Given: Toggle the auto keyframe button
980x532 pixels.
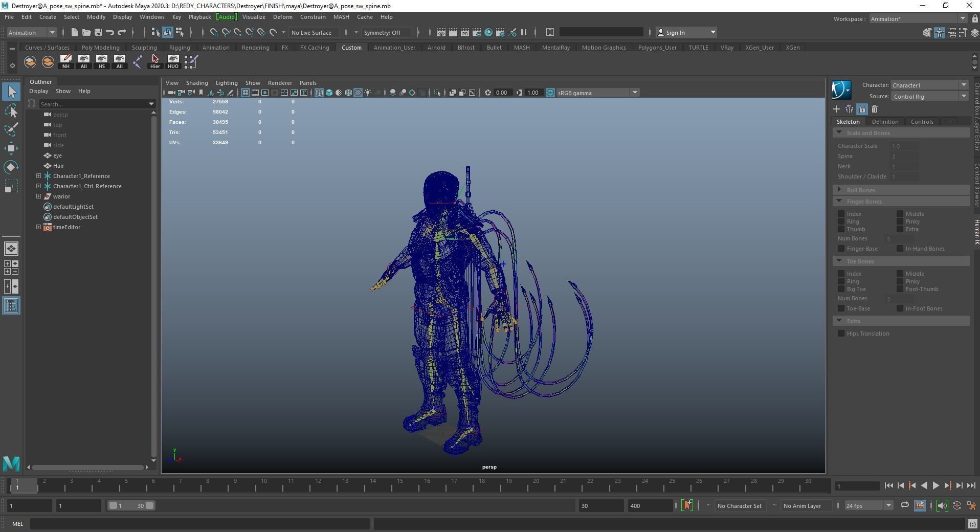Looking at the screenshot, I should pos(687,505).
